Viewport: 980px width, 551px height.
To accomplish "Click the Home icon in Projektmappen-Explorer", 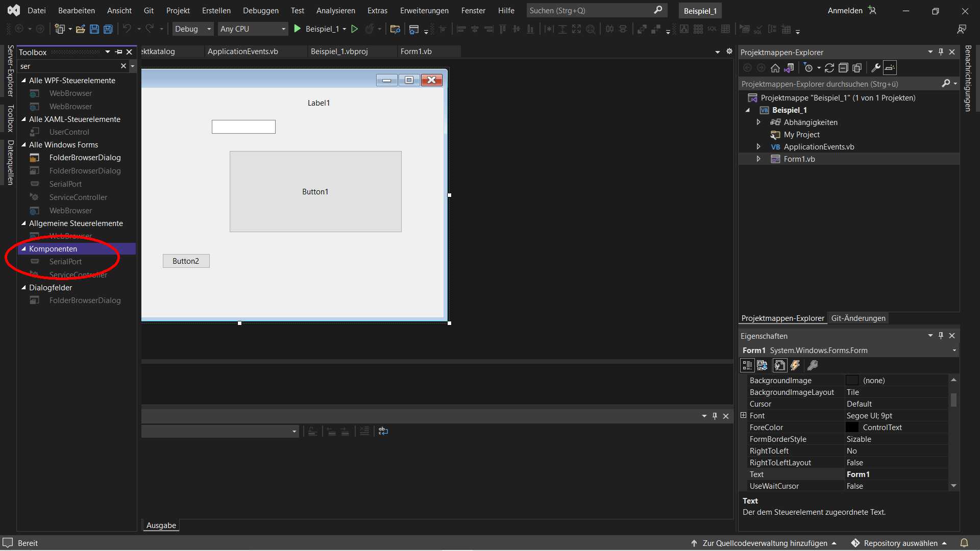I will [775, 68].
